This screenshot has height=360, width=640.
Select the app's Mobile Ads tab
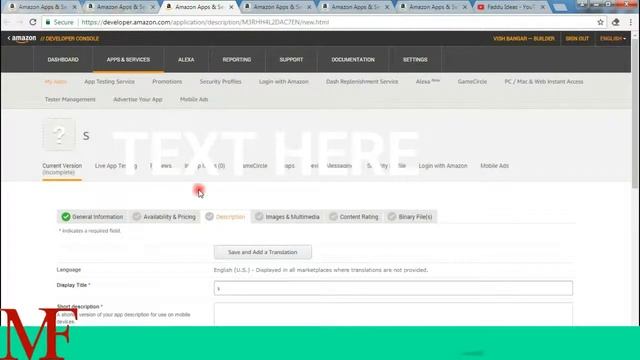click(x=494, y=166)
